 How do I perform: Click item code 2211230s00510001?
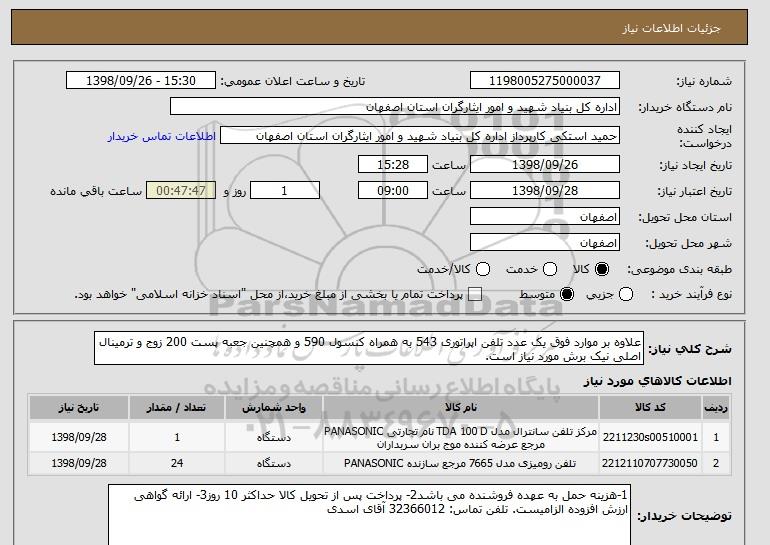pos(650,437)
